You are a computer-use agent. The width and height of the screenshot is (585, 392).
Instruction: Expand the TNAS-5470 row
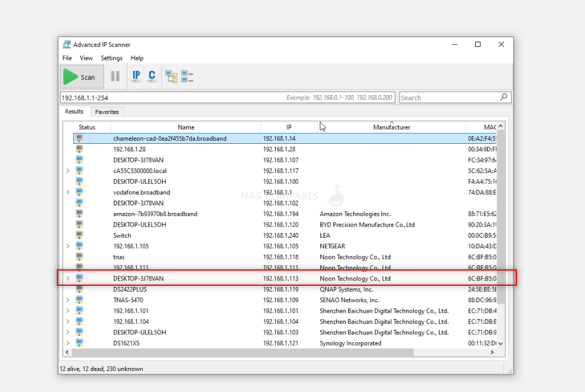click(x=68, y=300)
